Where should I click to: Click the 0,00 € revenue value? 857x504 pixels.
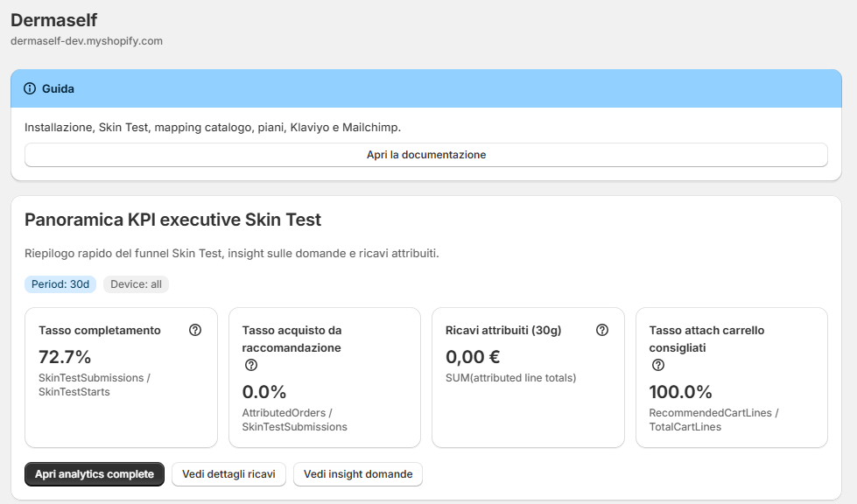click(473, 357)
